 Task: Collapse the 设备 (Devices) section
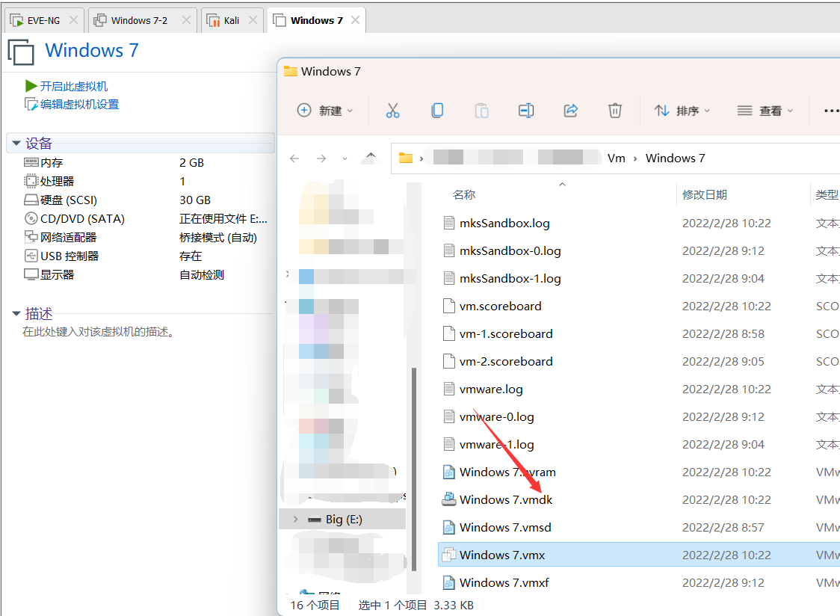point(16,143)
